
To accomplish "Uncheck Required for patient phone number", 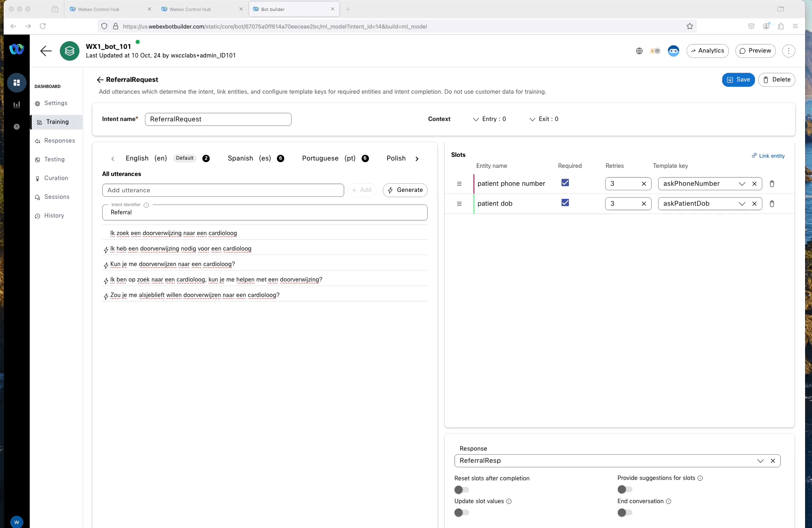I will 565,183.
